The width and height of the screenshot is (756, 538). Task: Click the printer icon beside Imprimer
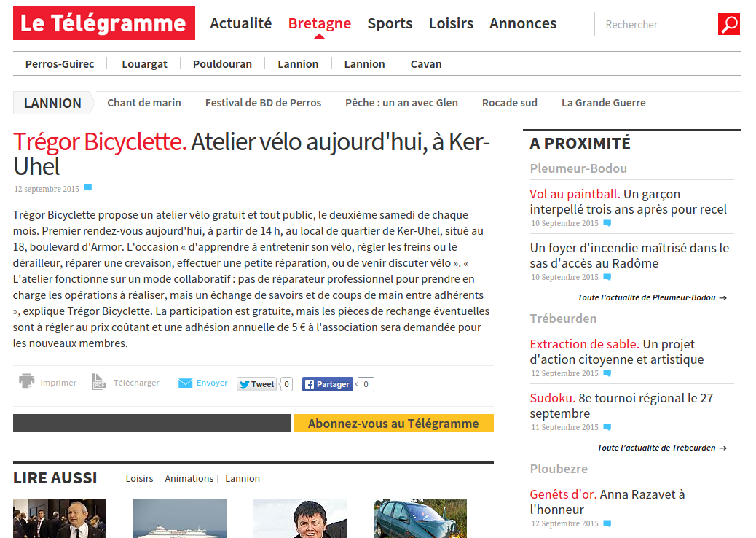[26, 381]
